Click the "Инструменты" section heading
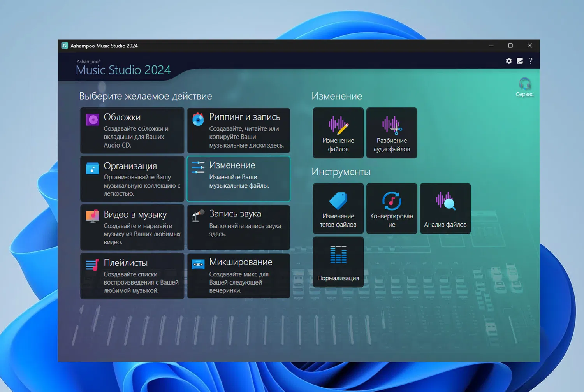 (x=341, y=172)
